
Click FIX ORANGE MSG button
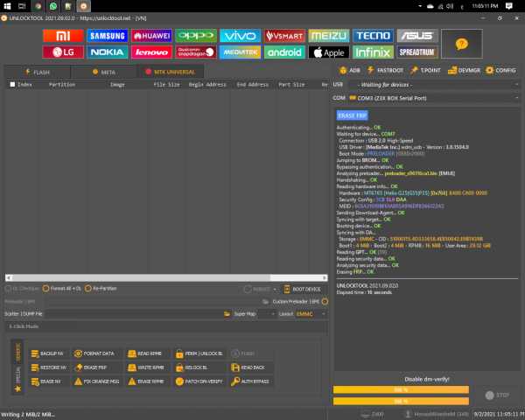point(97,381)
